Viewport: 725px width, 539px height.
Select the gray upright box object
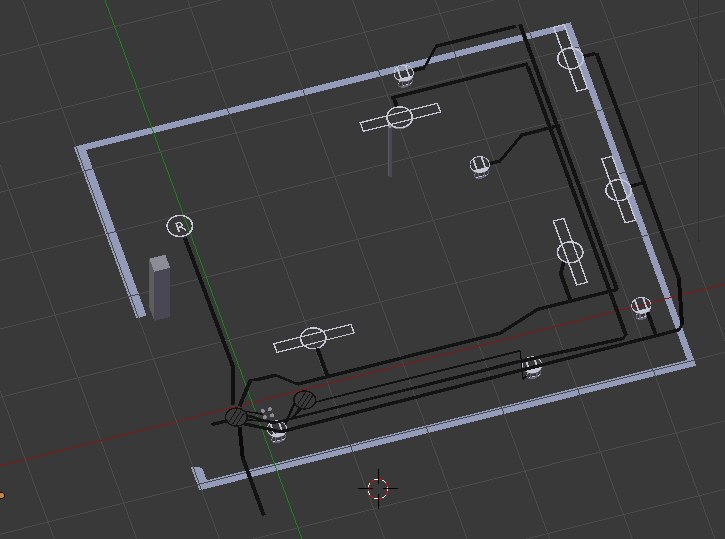click(x=160, y=287)
